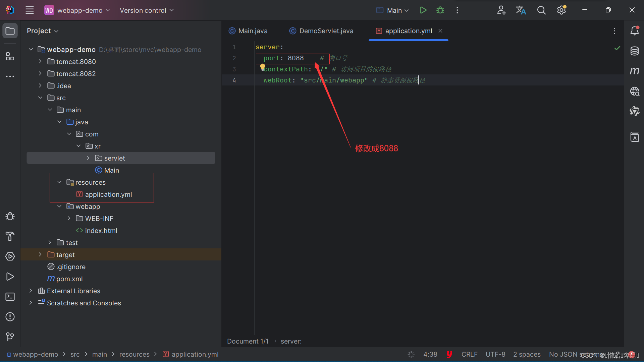Expand the External Libraries node
The height and width of the screenshot is (362, 644).
click(31, 291)
